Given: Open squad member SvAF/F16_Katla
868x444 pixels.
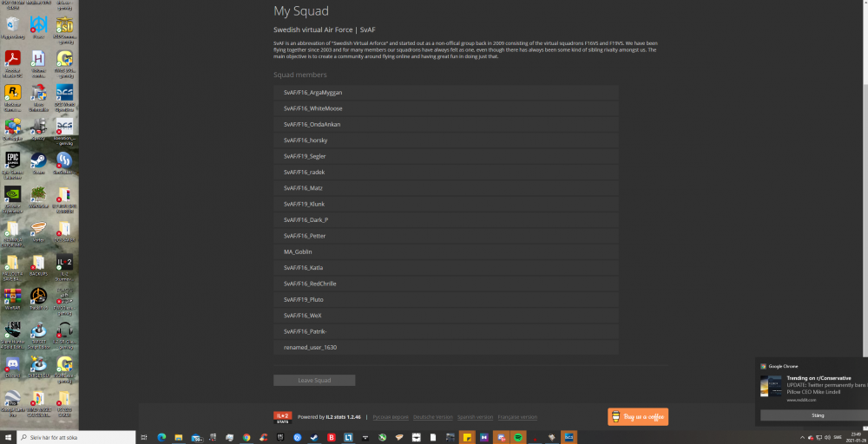Looking at the screenshot, I should coord(445,268).
